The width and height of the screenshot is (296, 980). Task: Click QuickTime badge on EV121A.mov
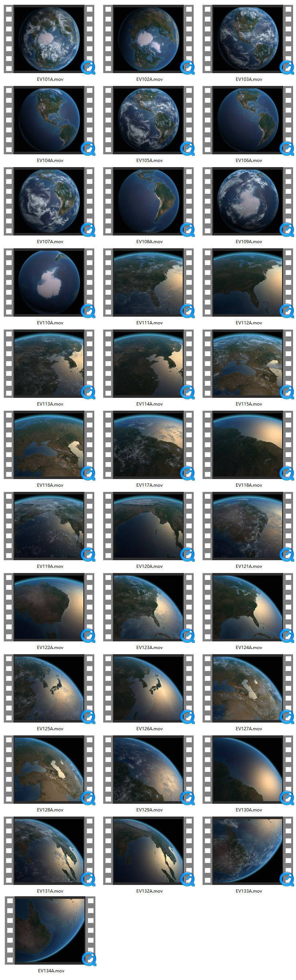point(287,554)
